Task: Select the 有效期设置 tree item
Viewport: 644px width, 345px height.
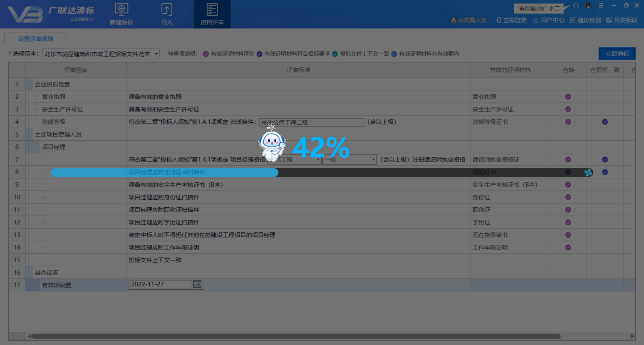Action: point(57,285)
